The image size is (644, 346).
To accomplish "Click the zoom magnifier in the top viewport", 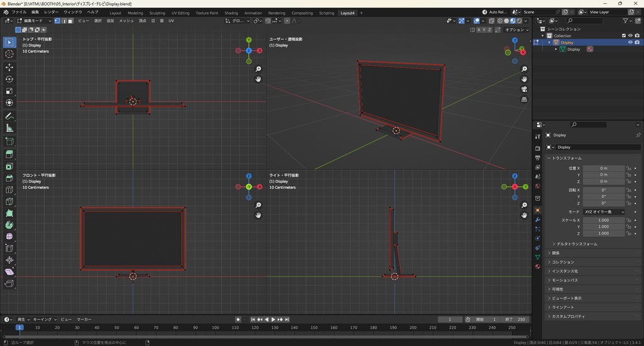I will [x=258, y=69].
